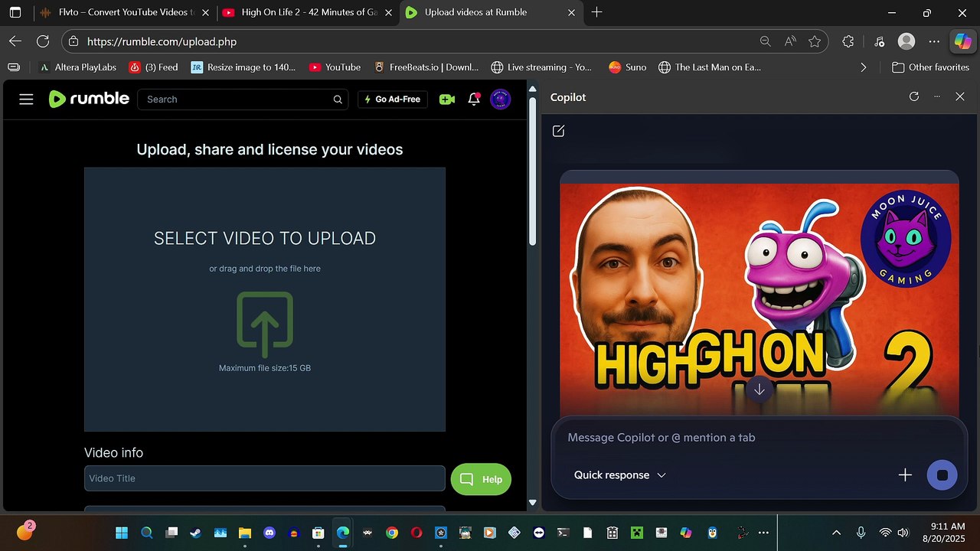Open Rumble notifications bell
The height and width of the screenshot is (551, 980).
point(474,99)
